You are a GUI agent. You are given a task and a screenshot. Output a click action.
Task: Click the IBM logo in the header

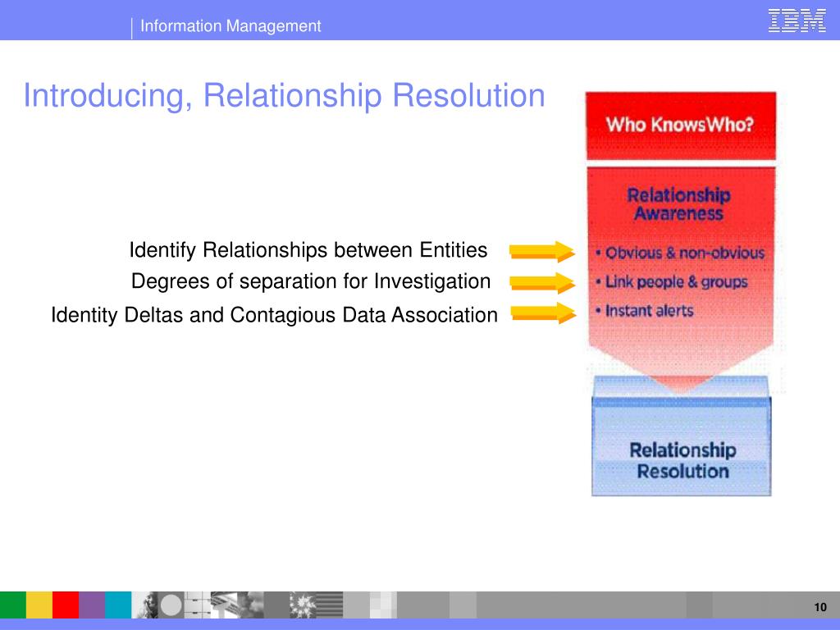797,21
